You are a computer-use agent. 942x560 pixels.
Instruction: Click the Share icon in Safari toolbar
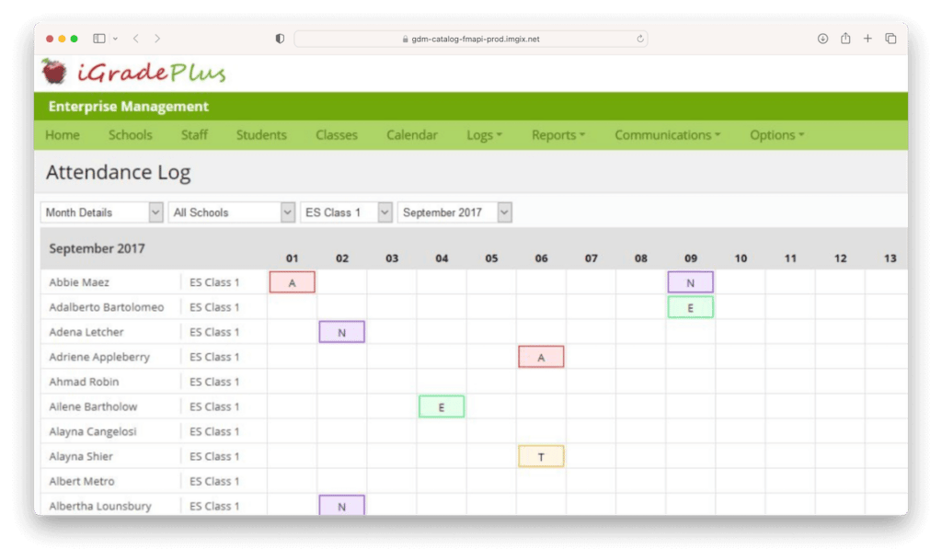(x=845, y=38)
